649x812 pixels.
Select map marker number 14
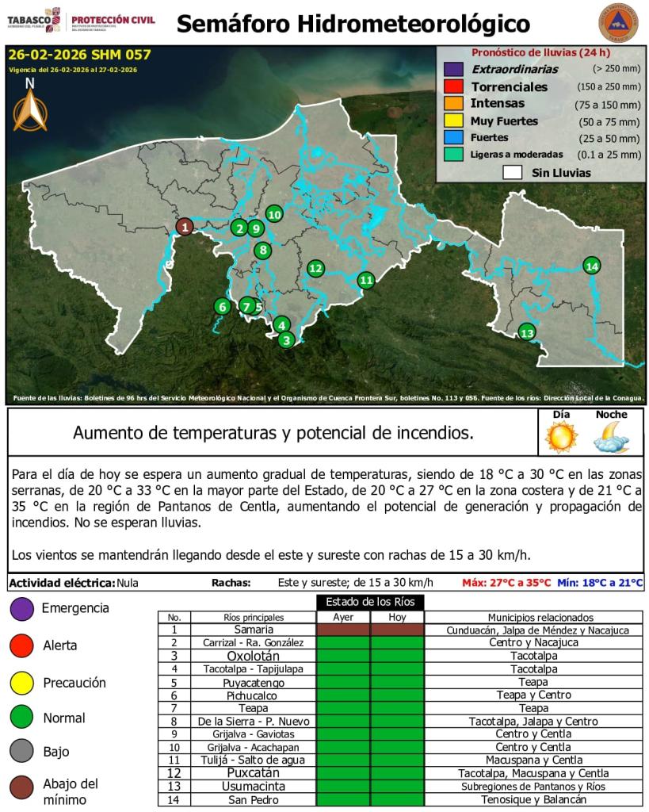click(x=591, y=266)
